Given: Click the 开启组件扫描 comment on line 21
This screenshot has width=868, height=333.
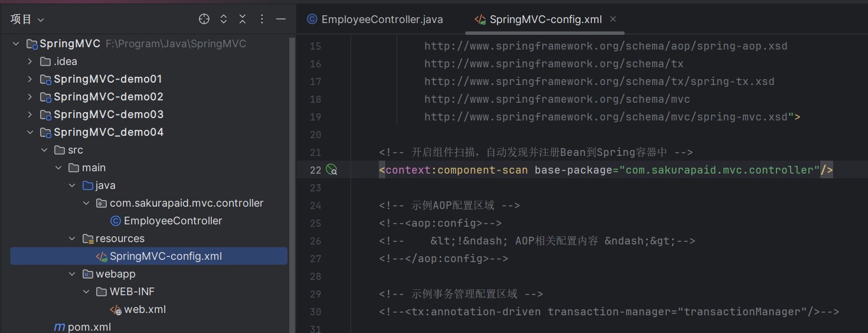Looking at the screenshot, I should coord(536,152).
